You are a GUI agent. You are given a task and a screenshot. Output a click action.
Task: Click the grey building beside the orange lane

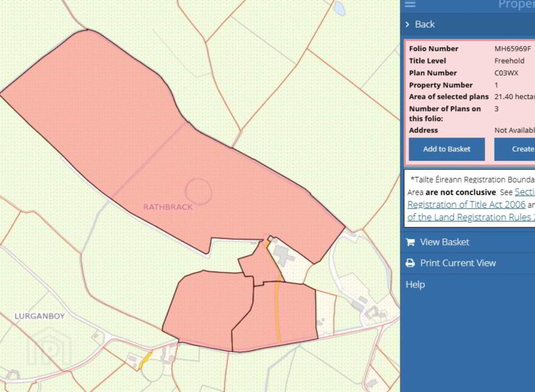point(284,255)
